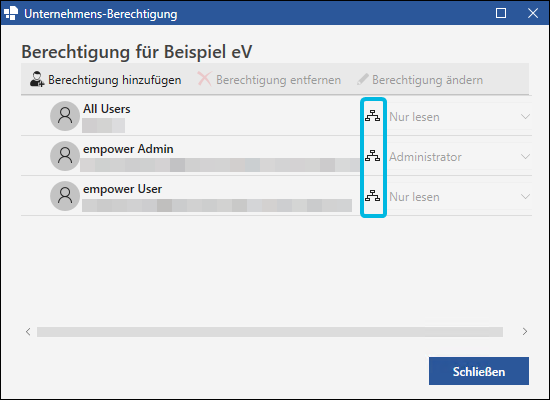Click the avatar icon of empower User
The image size is (550, 400).
(x=65, y=196)
